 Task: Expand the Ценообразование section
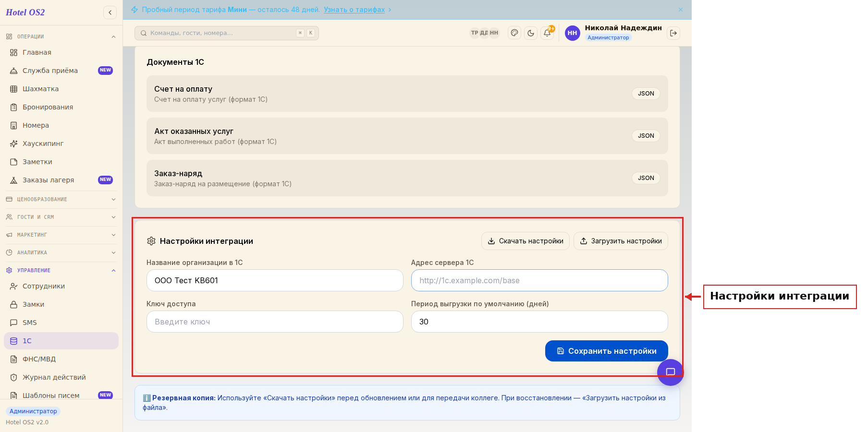click(x=61, y=199)
